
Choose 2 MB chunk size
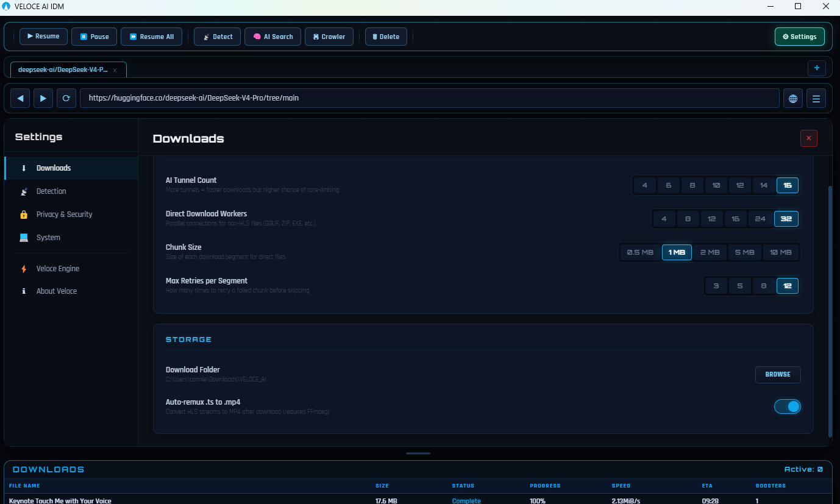coord(710,252)
